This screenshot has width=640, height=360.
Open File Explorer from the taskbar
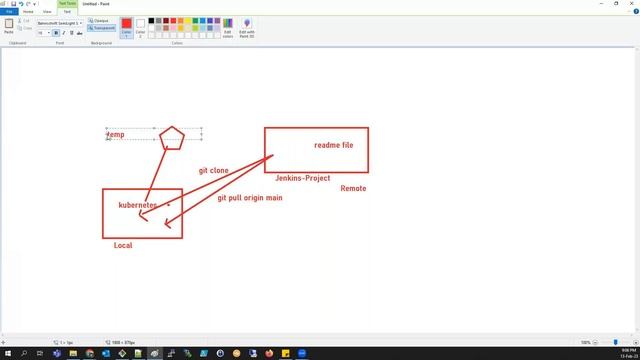tap(73, 353)
